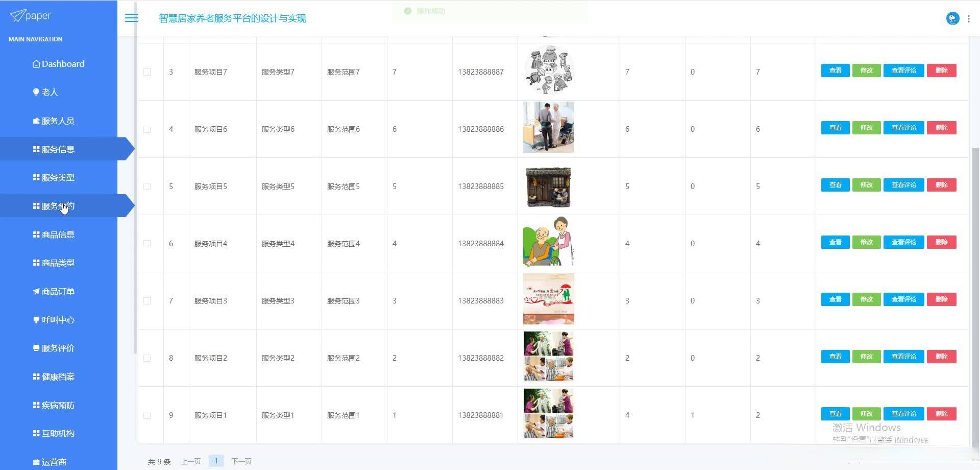Click the 健康档案 grid icon
Image resolution: width=980 pixels, height=470 pixels.
click(36, 377)
